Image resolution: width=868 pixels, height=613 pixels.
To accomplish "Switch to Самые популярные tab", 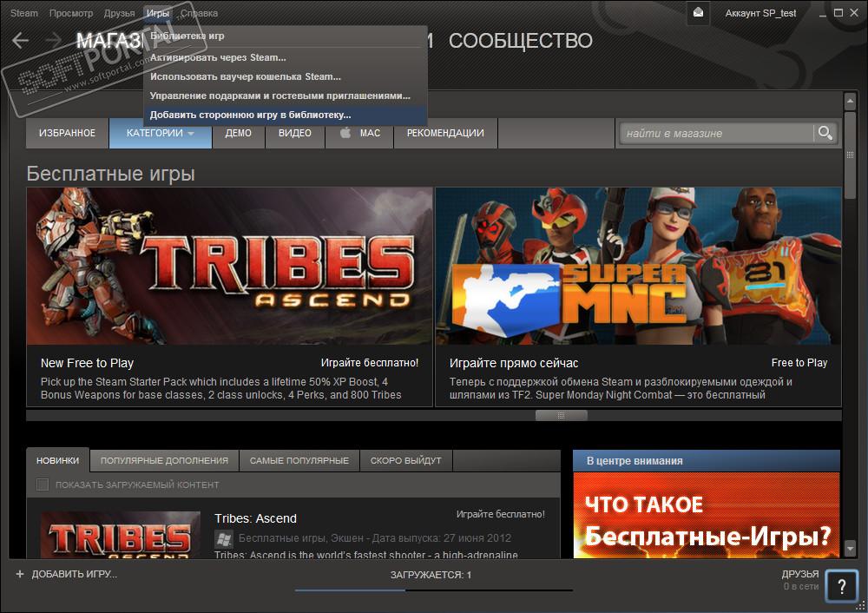I will click(x=299, y=461).
